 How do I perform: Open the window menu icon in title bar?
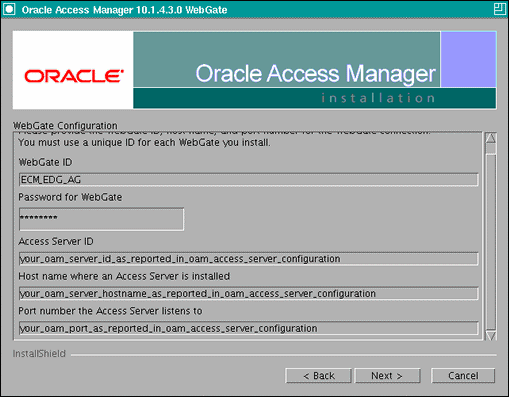click(9, 9)
